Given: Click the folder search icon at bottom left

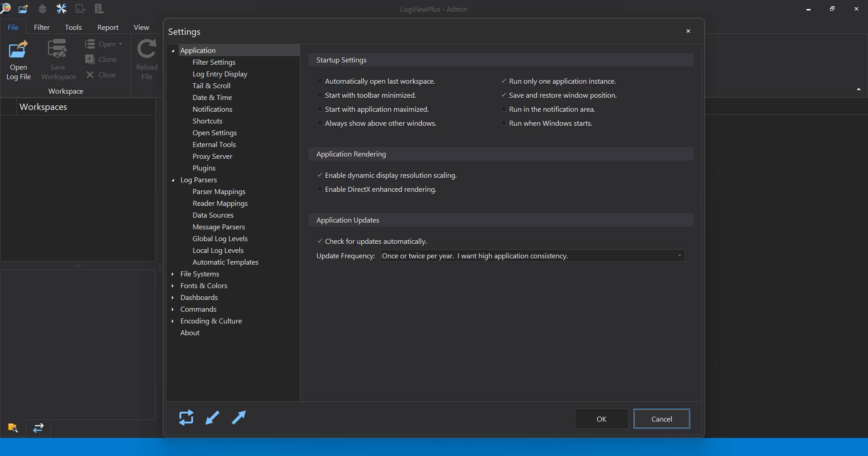Looking at the screenshot, I should [x=13, y=427].
